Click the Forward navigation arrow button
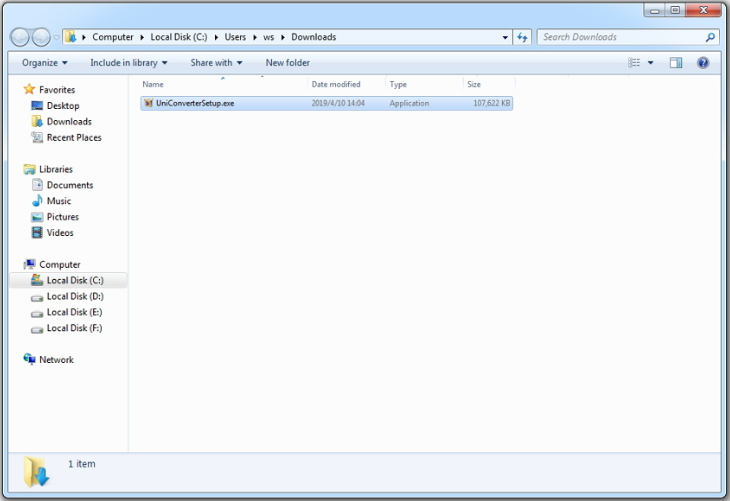Screen dimensions: 730x501 tap(42, 37)
